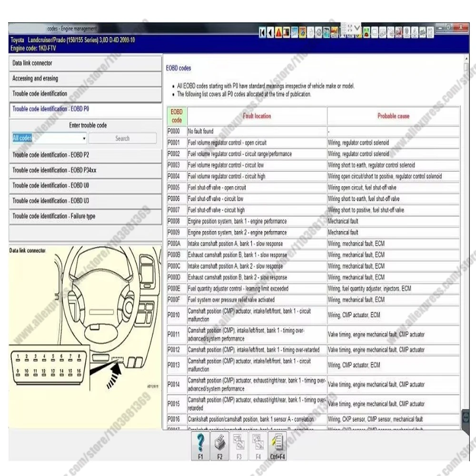Click Fuel system over pressure relief valve activated
The height and width of the screenshot is (476, 476).
tap(257, 300)
